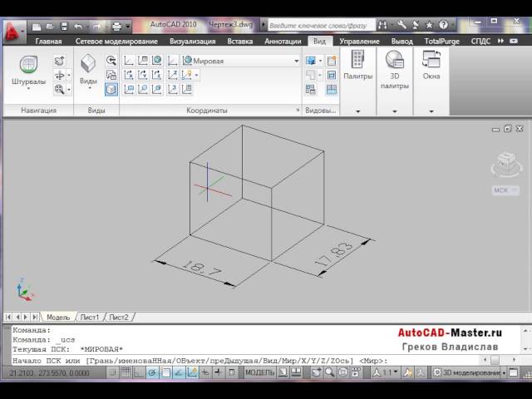The image size is (532, 399).
Task: Click the Виды views button
Action: pyautogui.click(x=88, y=70)
